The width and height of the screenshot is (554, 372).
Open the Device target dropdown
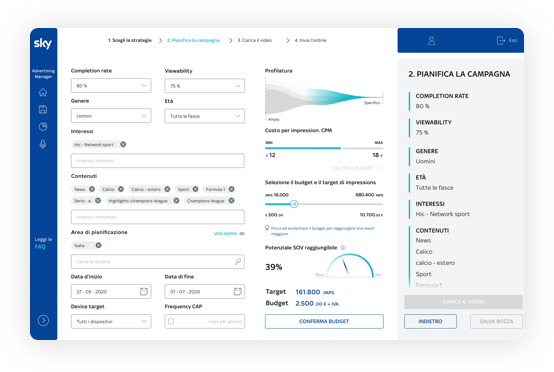[111, 321]
